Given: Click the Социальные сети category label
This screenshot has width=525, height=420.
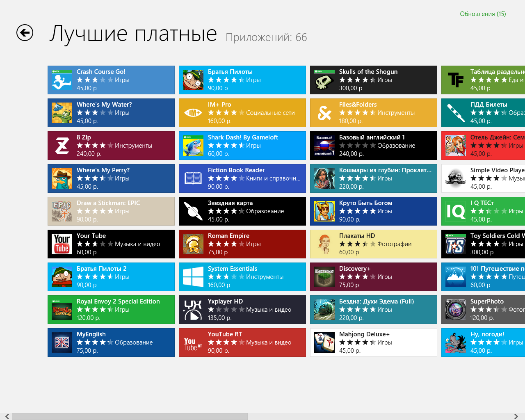Looking at the screenshot, I should (x=270, y=113).
